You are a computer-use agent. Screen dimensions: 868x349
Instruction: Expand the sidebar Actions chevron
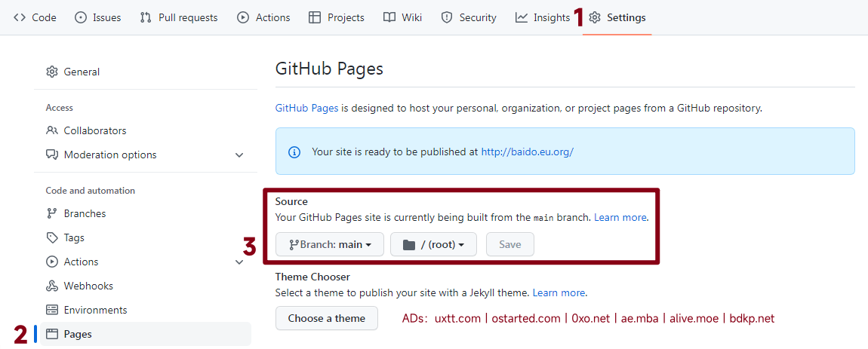tap(239, 262)
